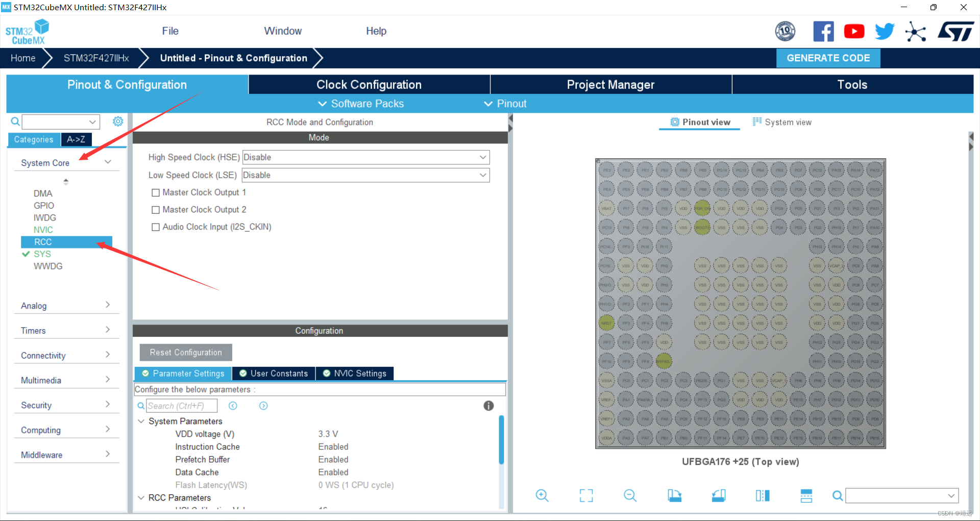Screen dimensions: 980x521
Task: Open the pin search combo box
Action: click(902, 495)
